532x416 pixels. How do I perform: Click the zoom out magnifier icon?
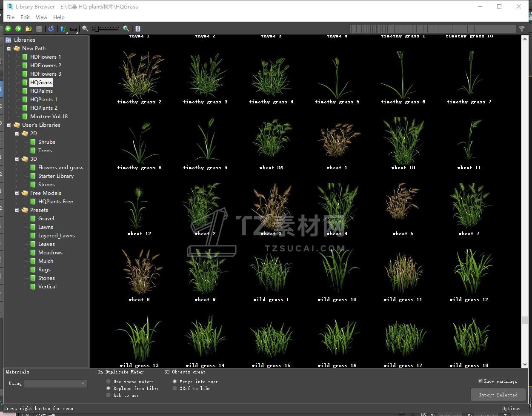point(85,28)
